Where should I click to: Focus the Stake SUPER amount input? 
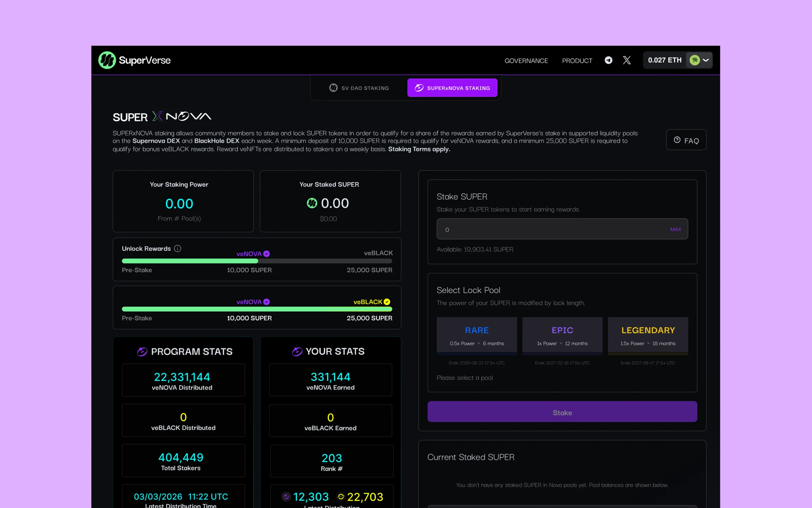tap(562, 229)
